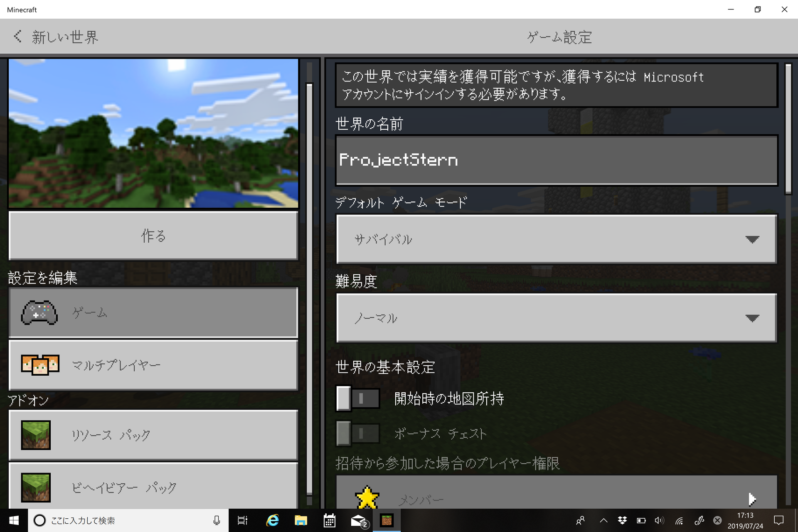Check battery status in the tray
Viewport: 798px width, 532px height.
click(641, 520)
